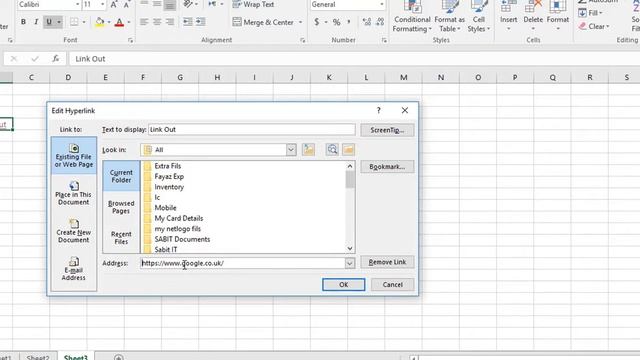Increase font size icon
Image resolution: width=640 pixels, height=360 pixels.
click(114, 4)
